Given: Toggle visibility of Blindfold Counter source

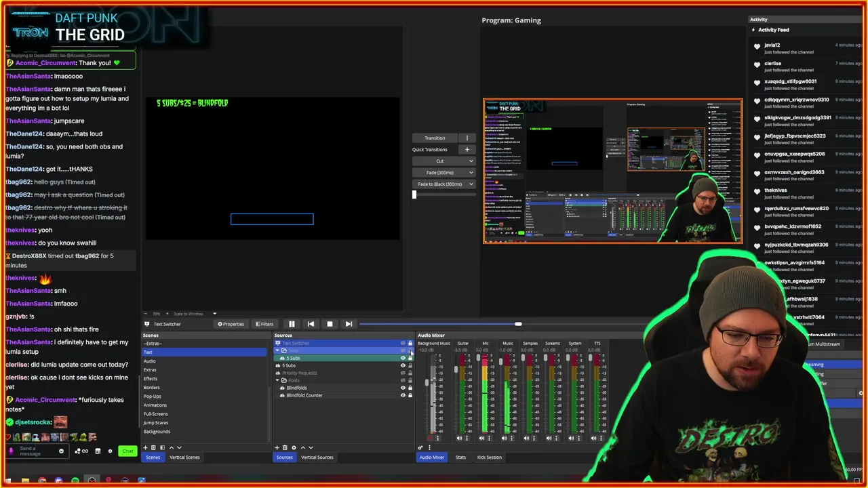Looking at the screenshot, I should [403, 395].
